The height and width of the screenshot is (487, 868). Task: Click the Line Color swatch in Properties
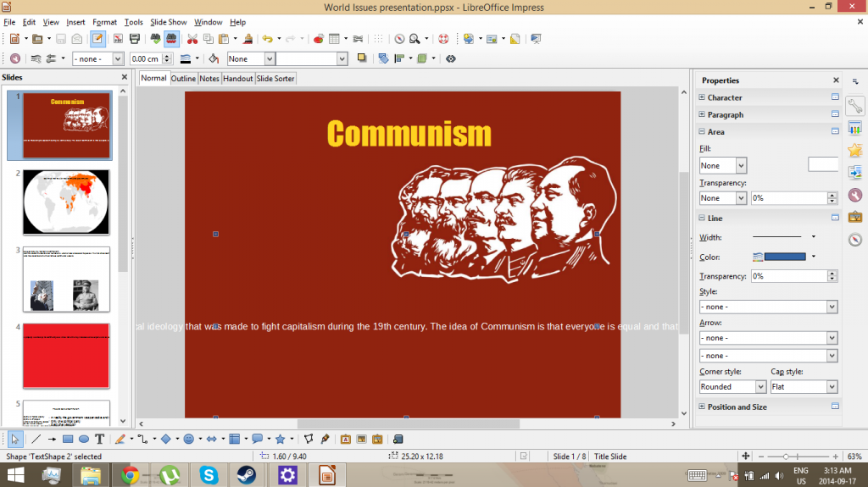pyautogui.click(x=785, y=257)
